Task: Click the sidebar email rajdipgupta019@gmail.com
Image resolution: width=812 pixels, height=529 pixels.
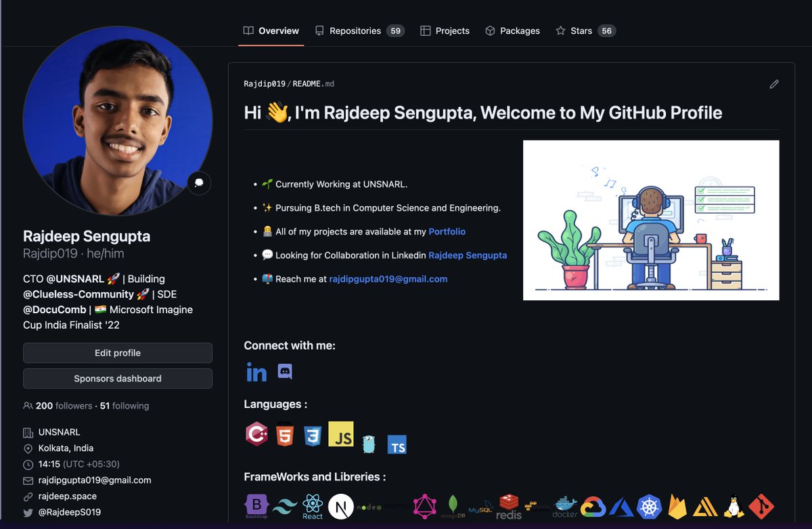Action: 95,480
